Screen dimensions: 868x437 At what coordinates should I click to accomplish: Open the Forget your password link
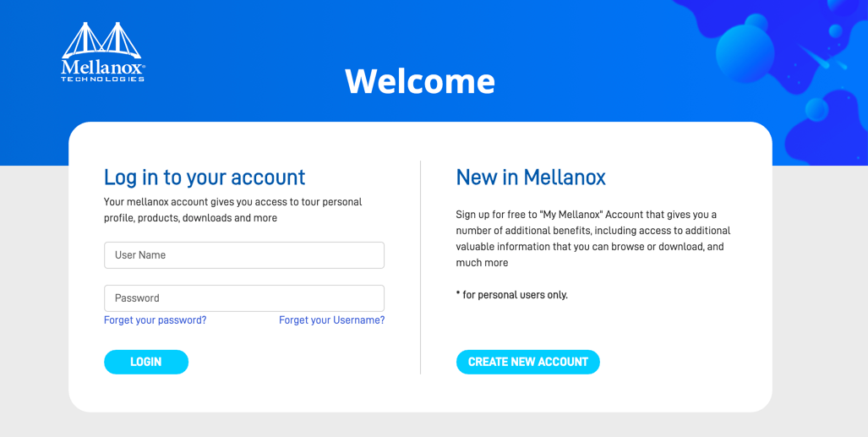click(155, 320)
